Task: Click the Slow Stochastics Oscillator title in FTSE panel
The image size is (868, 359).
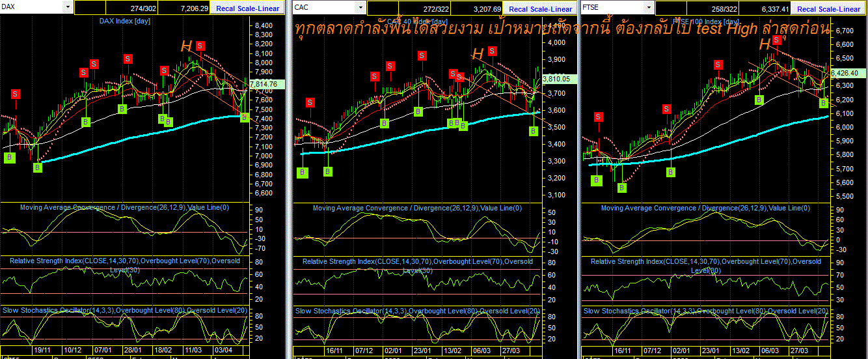Action: point(707,311)
